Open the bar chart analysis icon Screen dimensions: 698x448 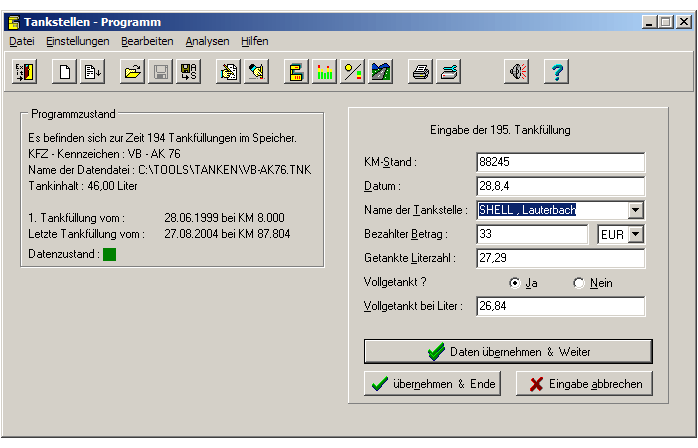[324, 72]
